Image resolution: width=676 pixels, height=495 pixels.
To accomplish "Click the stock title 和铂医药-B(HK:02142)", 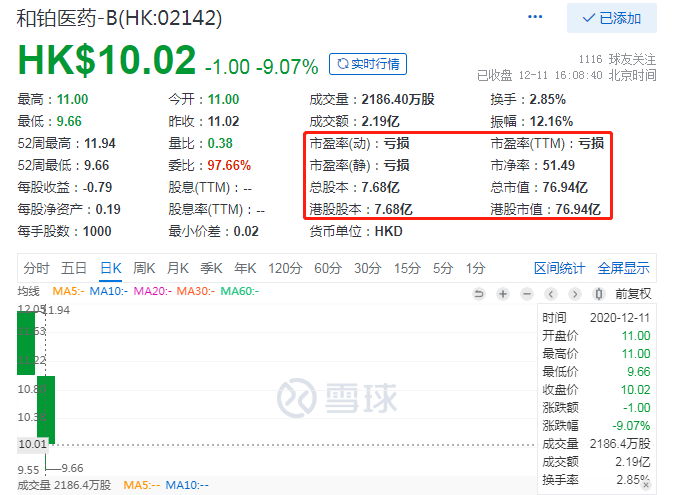I will pos(119,19).
